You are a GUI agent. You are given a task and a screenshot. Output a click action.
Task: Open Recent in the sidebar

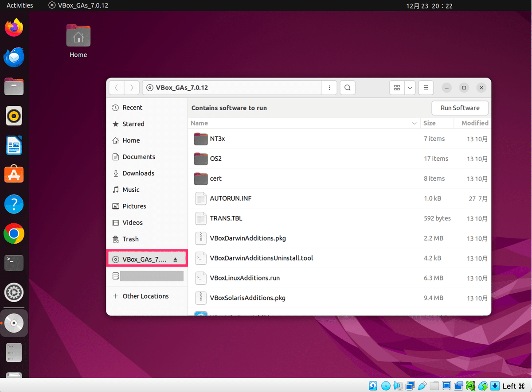coord(147,108)
